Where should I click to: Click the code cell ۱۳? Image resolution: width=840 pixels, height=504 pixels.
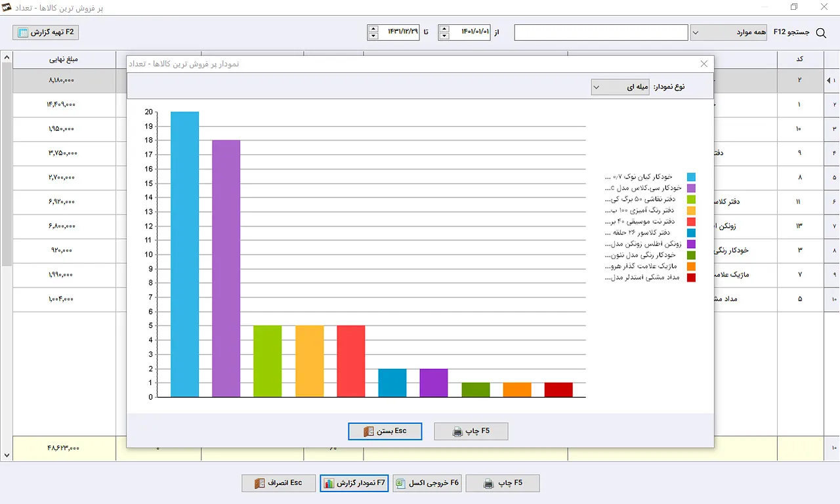(800, 226)
